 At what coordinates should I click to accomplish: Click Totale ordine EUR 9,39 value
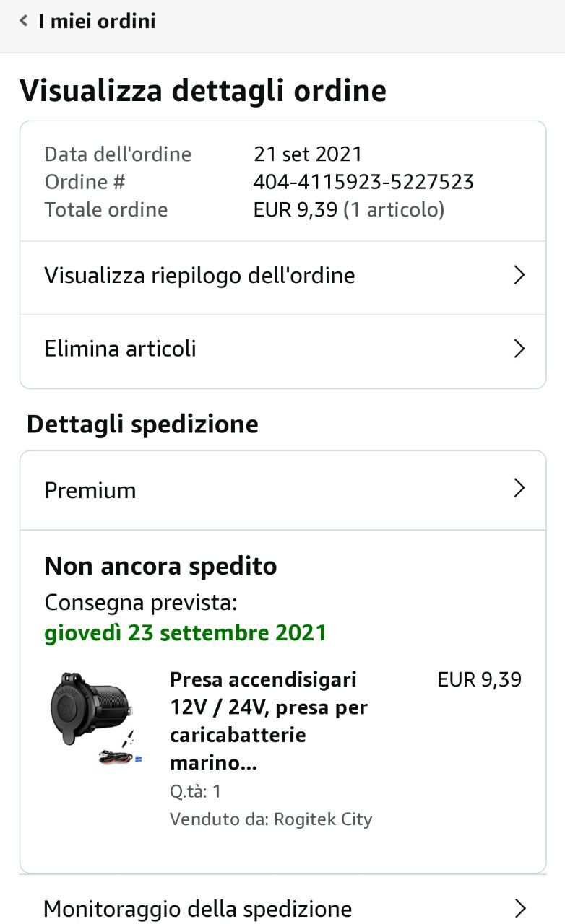click(296, 210)
